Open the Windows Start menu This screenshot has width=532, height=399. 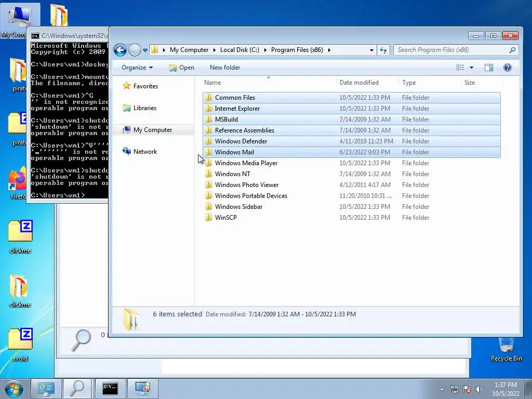pos(14,389)
